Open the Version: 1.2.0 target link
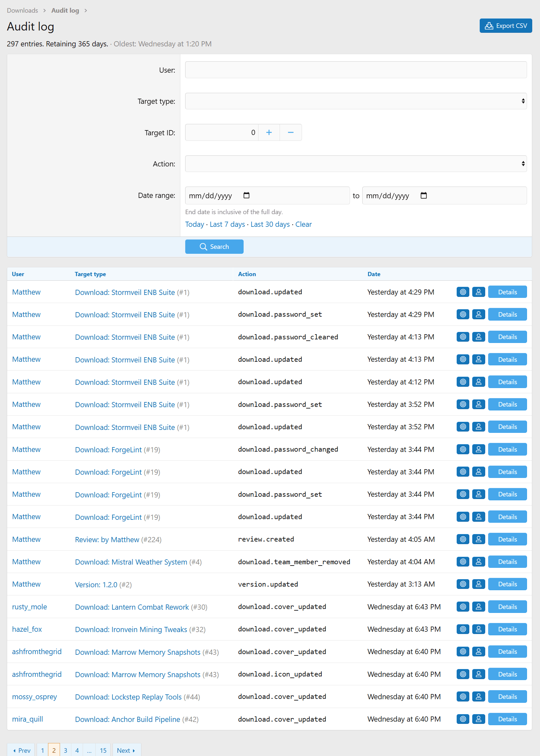This screenshot has height=756, width=540. (x=96, y=584)
